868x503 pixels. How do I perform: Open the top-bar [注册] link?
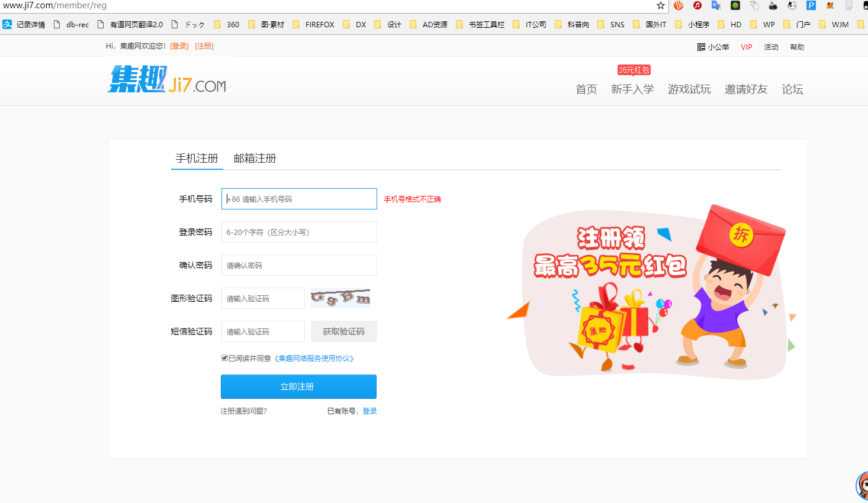click(x=204, y=46)
